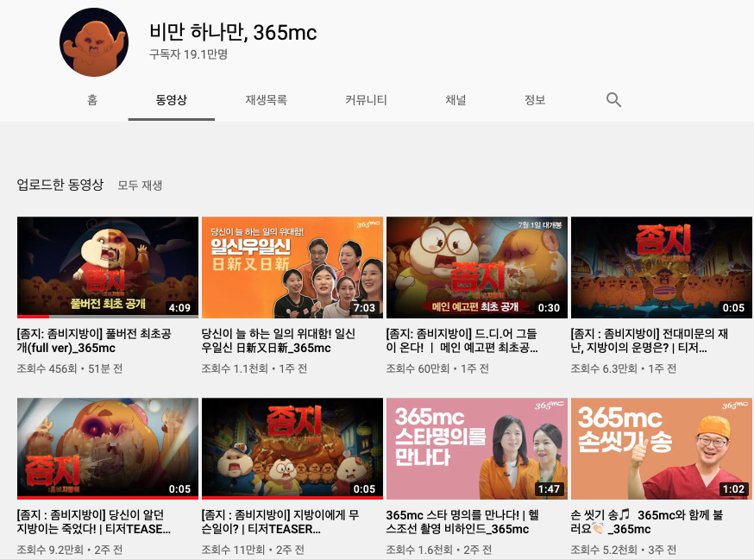Click the 1:47 duration badge
This screenshot has height=560, width=754.
[550, 489]
